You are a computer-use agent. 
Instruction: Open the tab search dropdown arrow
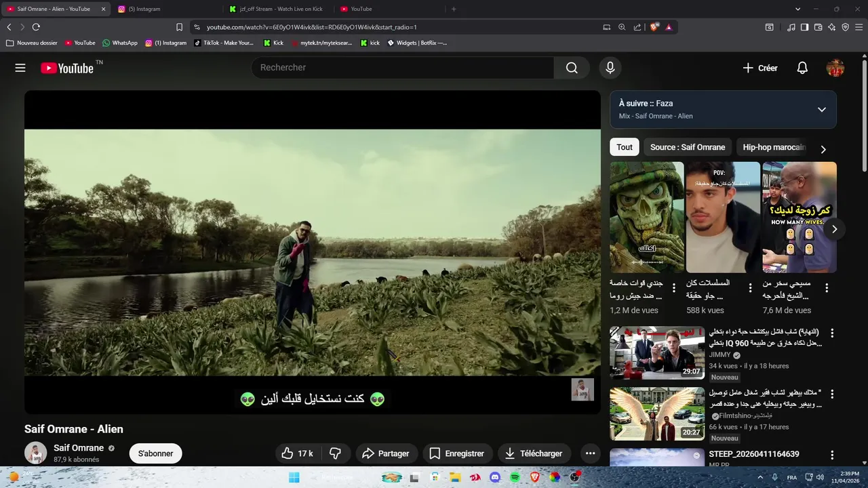(798, 9)
